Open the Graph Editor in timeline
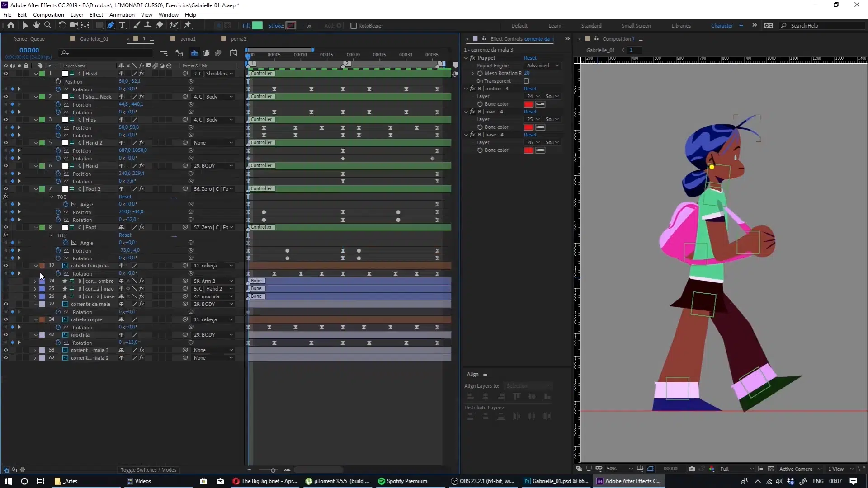Viewport: 868px width, 488px height. coord(233,53)
